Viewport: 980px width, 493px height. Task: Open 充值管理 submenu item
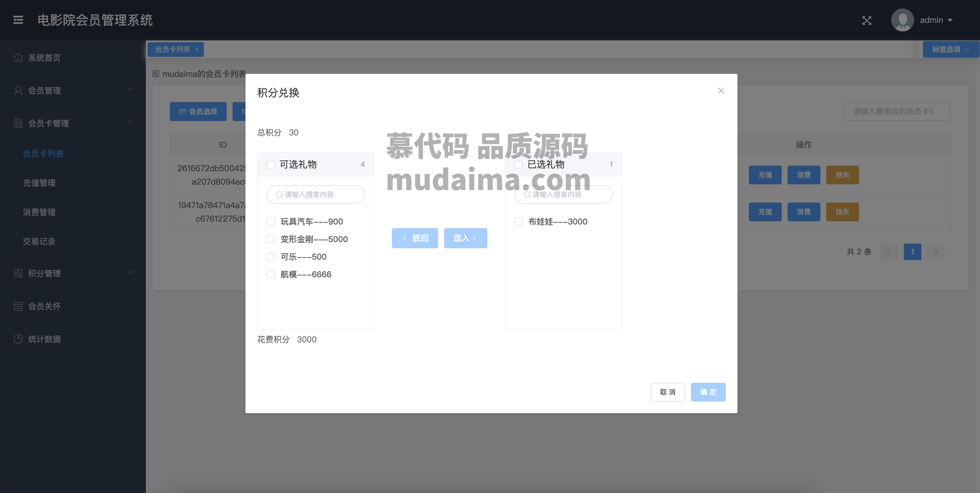tap(73, 183)
